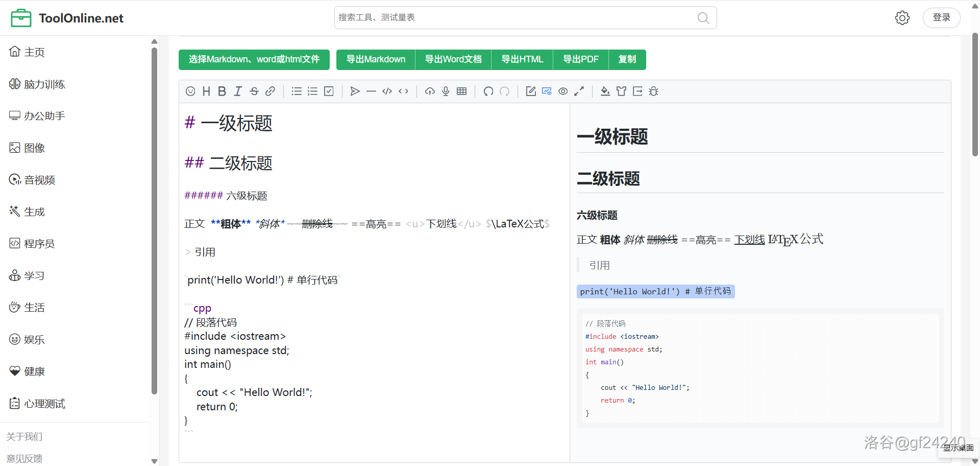Start voice recording with the microphone icon
980x466 pixels.
point(446,91)
